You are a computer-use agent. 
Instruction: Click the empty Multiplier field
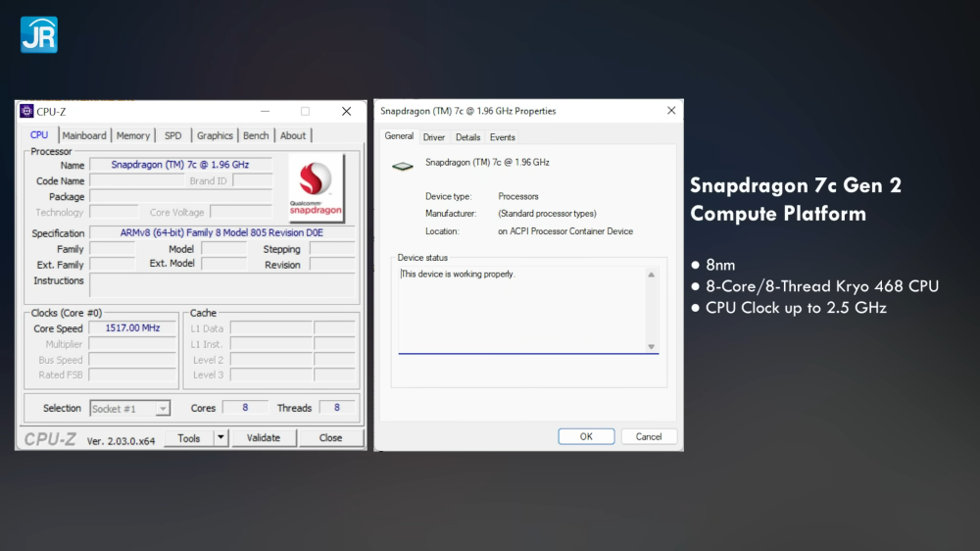[132, 344]
